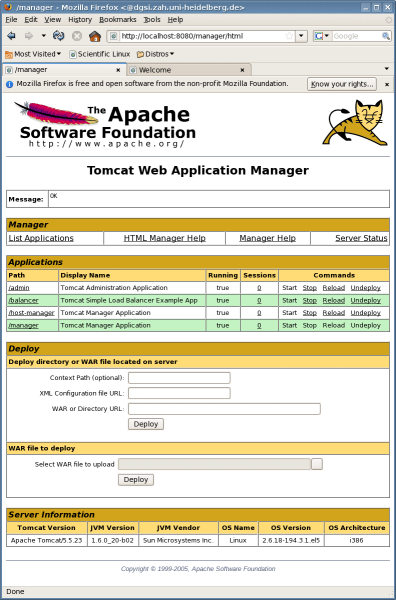
Task: Open the Help menu
Action: (x=175, y=20)
